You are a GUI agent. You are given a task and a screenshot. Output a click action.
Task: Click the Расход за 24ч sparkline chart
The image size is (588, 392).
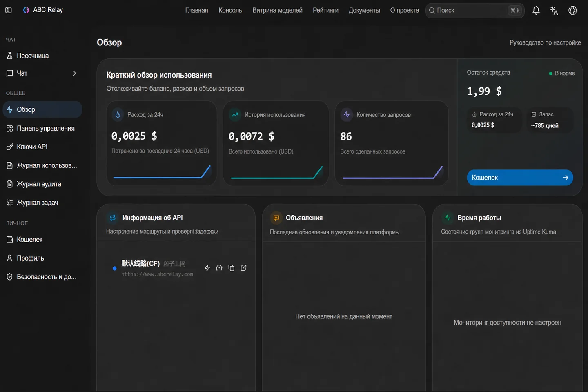[x=162, y=172]
